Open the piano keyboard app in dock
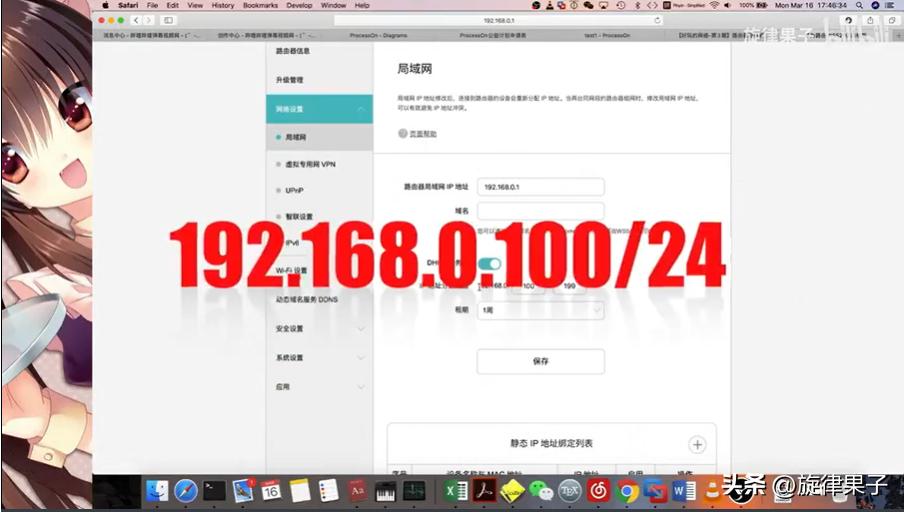Screen dimensions: 904x512 point(385,491)
